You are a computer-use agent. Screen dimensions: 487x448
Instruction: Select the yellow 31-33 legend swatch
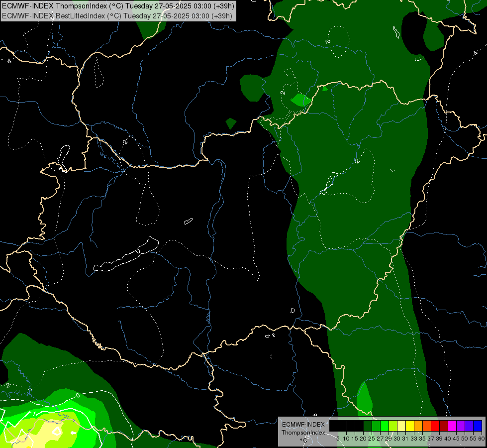410,426
